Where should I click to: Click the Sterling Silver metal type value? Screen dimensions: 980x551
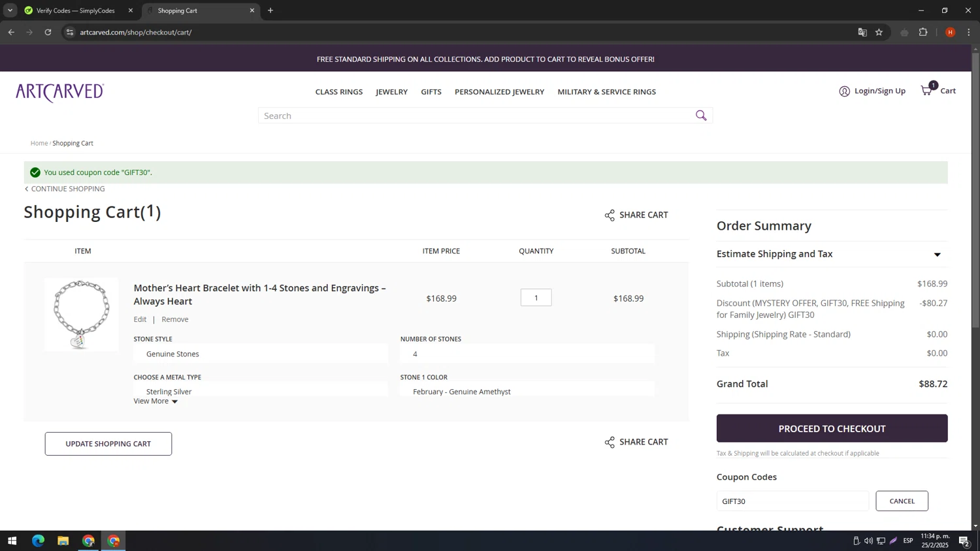169,392
